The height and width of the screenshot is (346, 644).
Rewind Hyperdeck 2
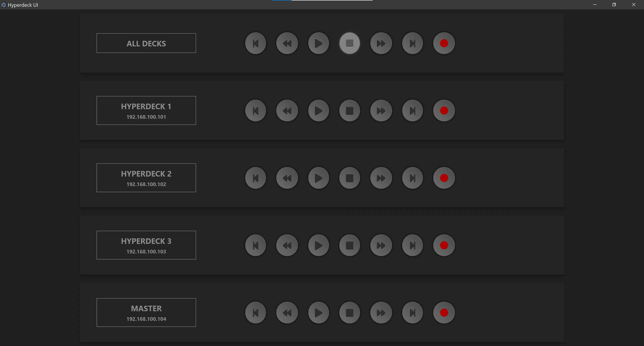[x=287, y=178]
